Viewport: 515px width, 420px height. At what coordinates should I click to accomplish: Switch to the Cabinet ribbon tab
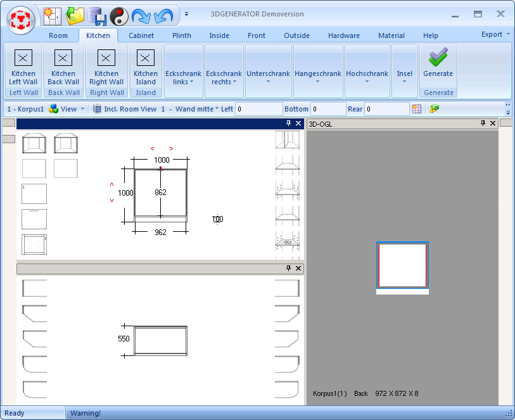point(141,35)
